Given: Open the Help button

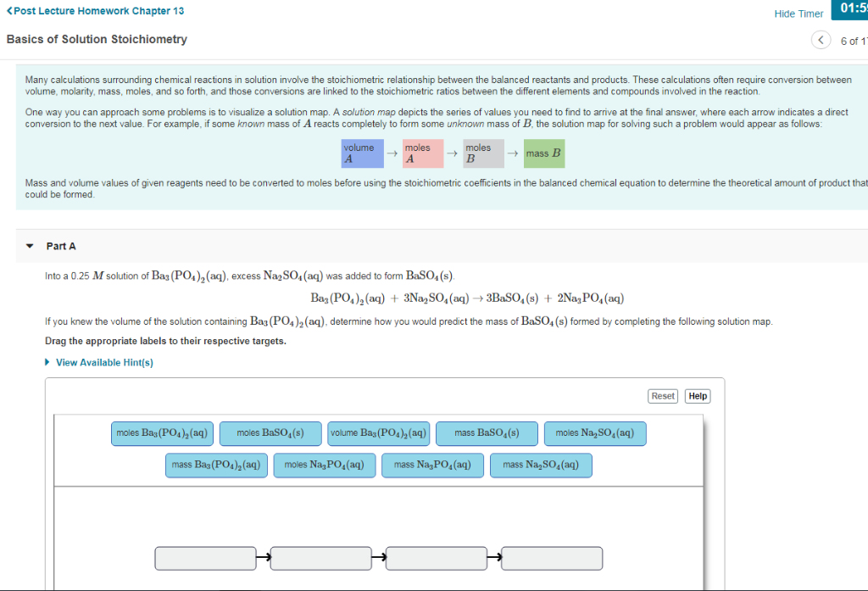Looking at the screenshot, I should (x=697, y=396).
